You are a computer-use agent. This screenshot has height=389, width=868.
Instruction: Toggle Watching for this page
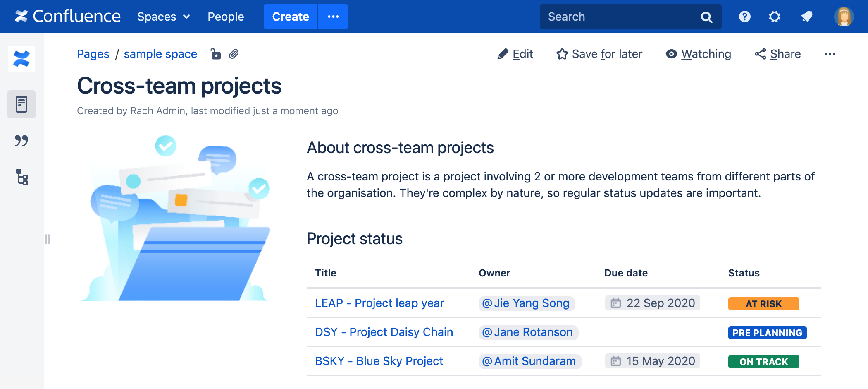[x=699, y=54]
